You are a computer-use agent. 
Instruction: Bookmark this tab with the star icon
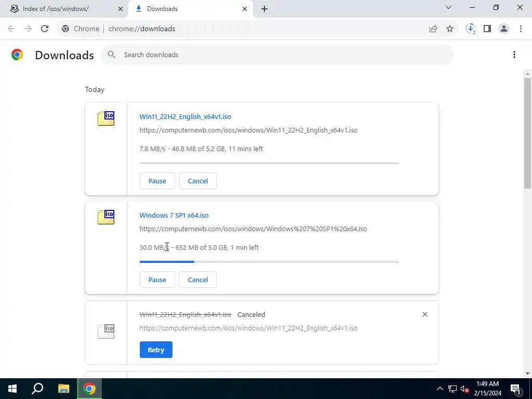tap(450, 29)
